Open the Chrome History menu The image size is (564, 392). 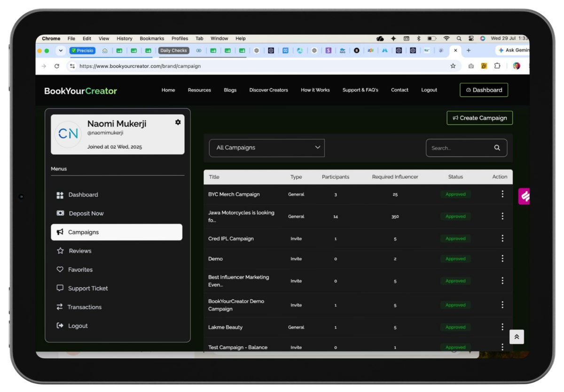point(125,38)
